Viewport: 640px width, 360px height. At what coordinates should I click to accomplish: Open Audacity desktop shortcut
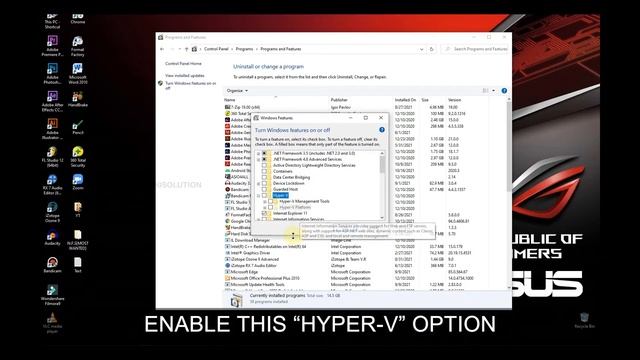tap(52, 238)
